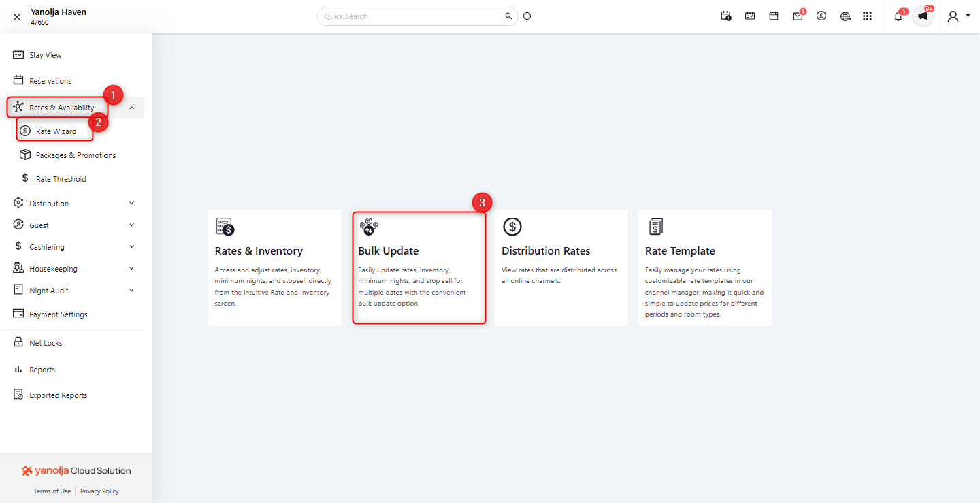Click the Packages & Promotions box icon
The image size is (980, 503).
coord(25,155)
